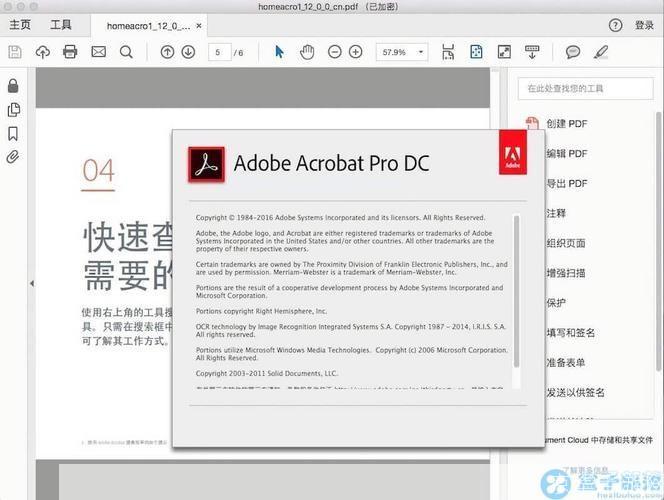Go to previous page arrow
Screen dimensions: 664x500
[x=167, y=52]
